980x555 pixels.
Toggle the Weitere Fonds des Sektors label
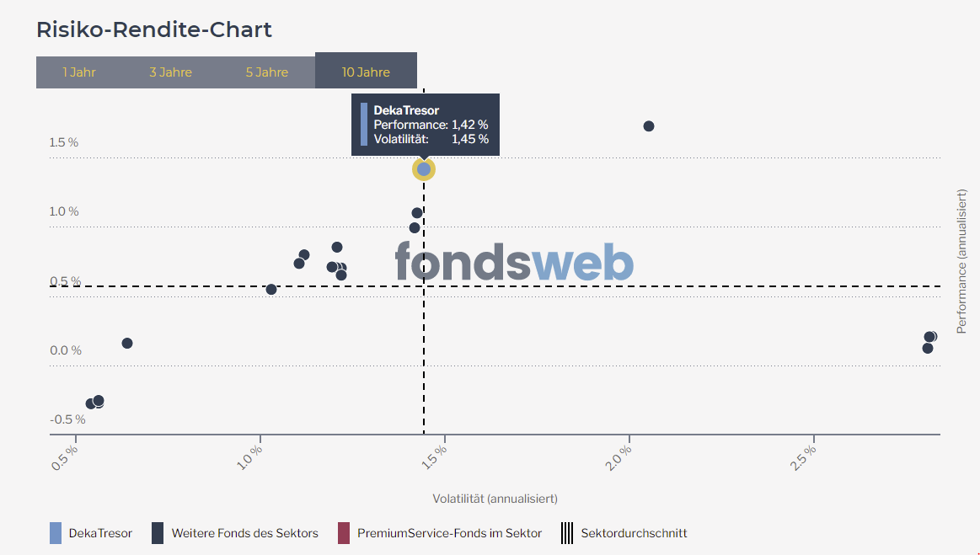click(x=244, y=533)
